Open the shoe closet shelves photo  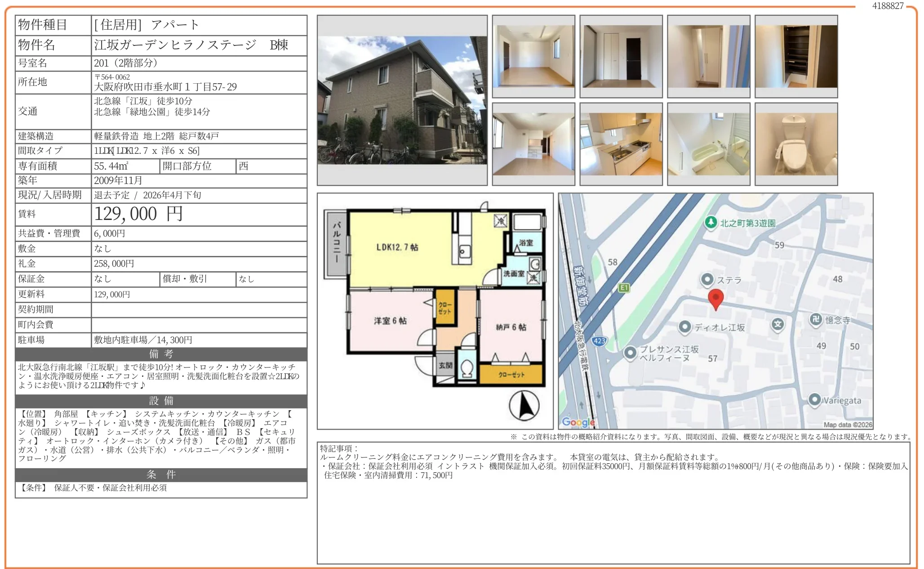(x=796, y=56)
